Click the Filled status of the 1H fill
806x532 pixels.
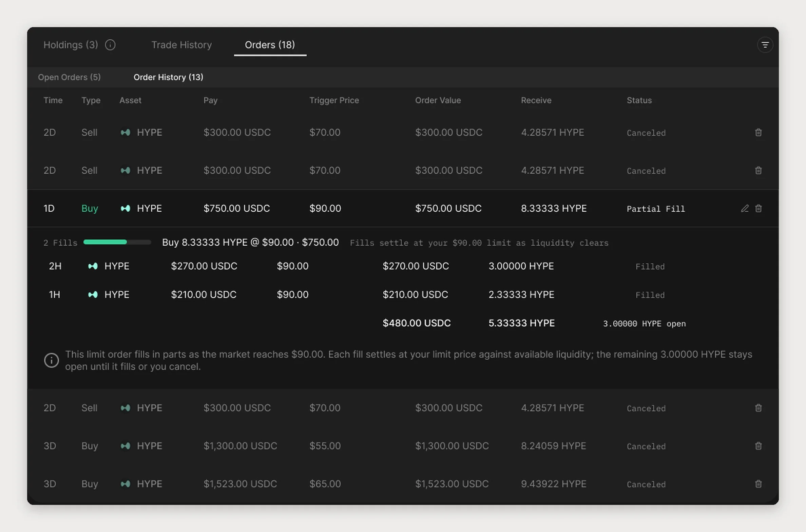click(x=650, y=295)
